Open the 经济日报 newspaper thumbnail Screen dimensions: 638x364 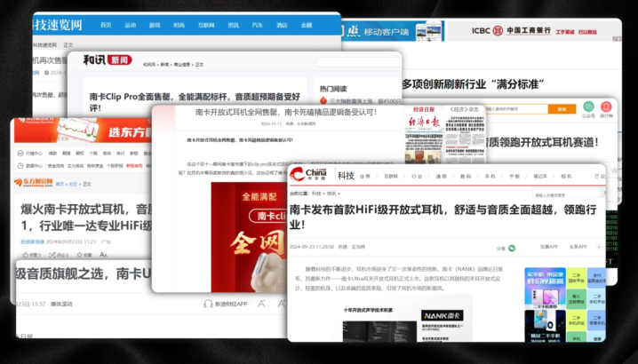tap(424, 138)
